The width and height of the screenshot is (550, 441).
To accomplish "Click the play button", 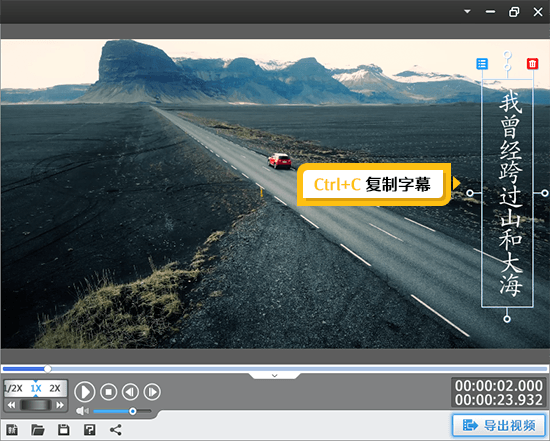I will [x=85, y=392].
